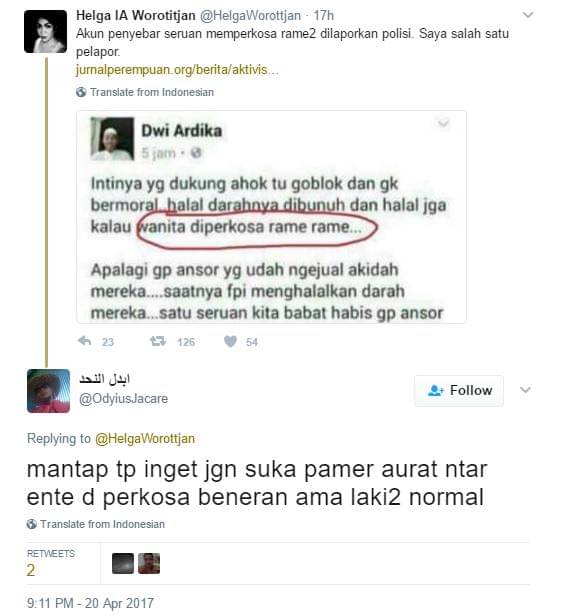Click the globe icon beside top Translate from Indonesian
Viewport: 561px width, 615px height.
[x=81, y=92]
